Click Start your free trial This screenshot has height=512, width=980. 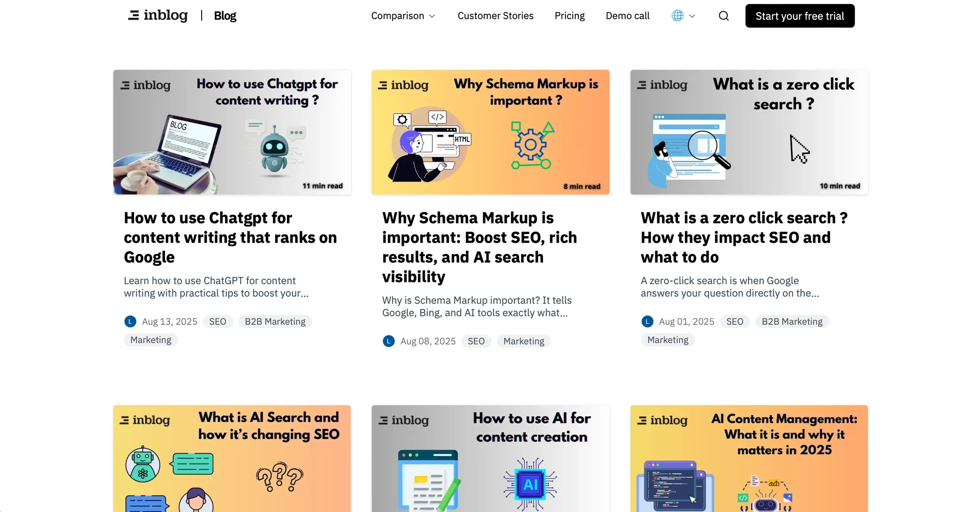(x=799, y=16)
